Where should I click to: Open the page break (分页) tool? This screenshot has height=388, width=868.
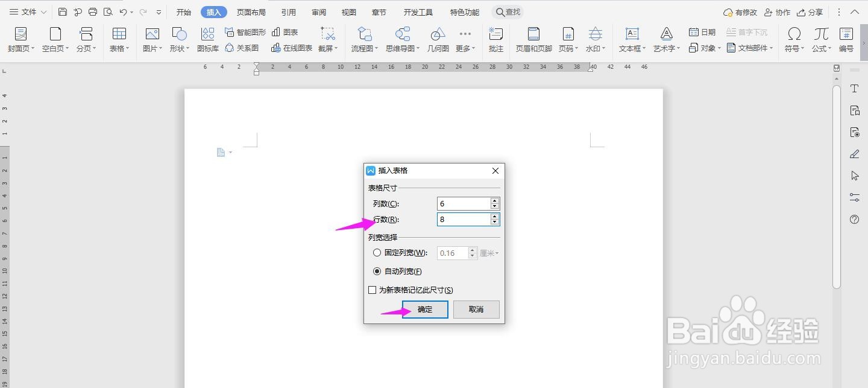tap(87, 39)
